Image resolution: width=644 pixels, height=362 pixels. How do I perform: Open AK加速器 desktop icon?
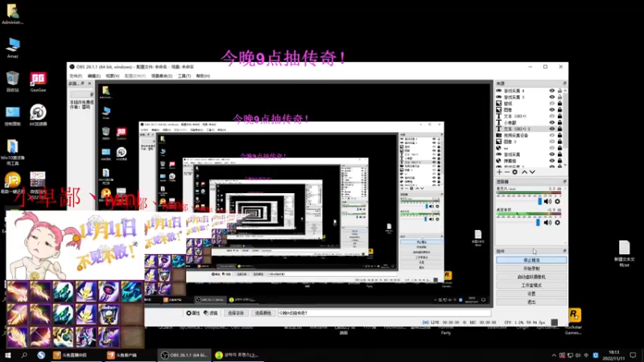(38, 115)
